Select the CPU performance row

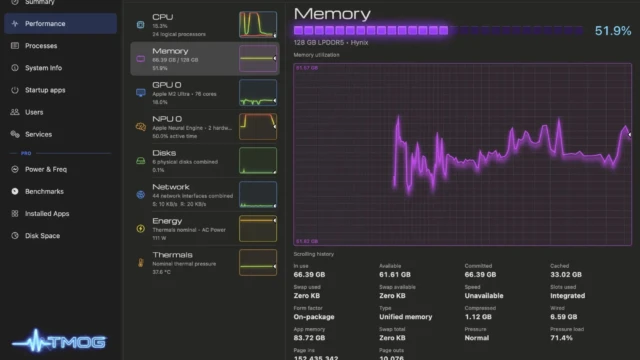205,25
